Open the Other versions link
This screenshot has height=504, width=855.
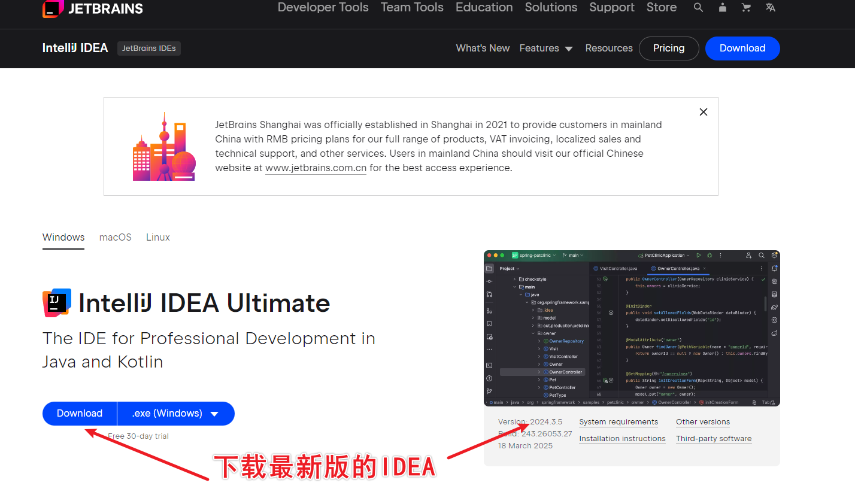click(702, 422)
